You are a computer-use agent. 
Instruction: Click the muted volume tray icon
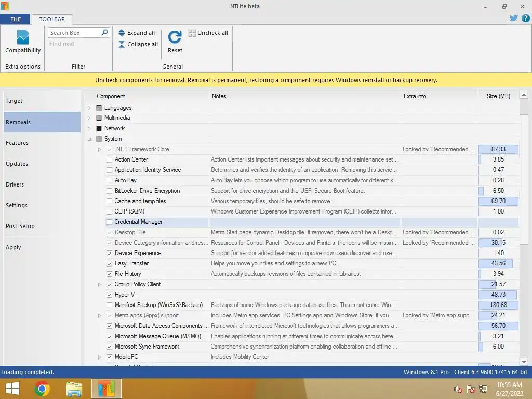458,389
